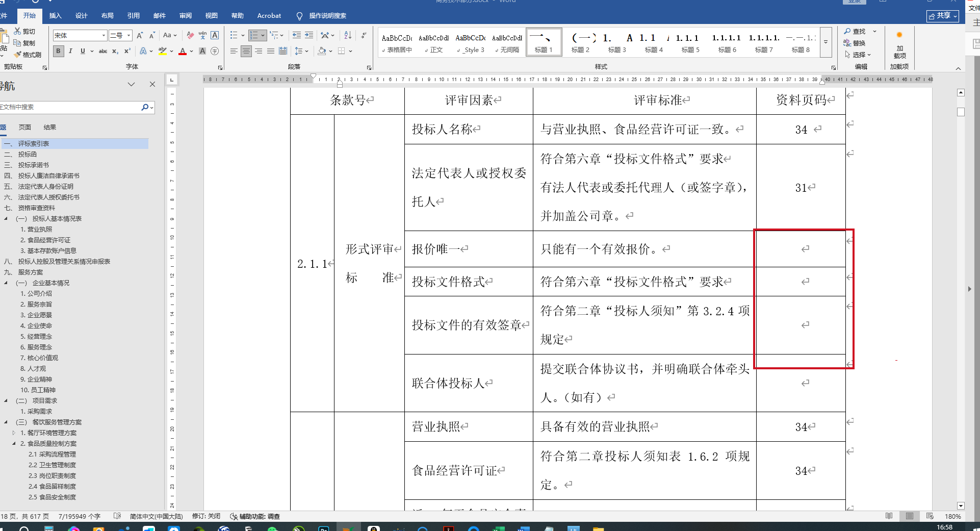Open the Select (选择) dropdown in Editing
980x531 pixels.
858,55
